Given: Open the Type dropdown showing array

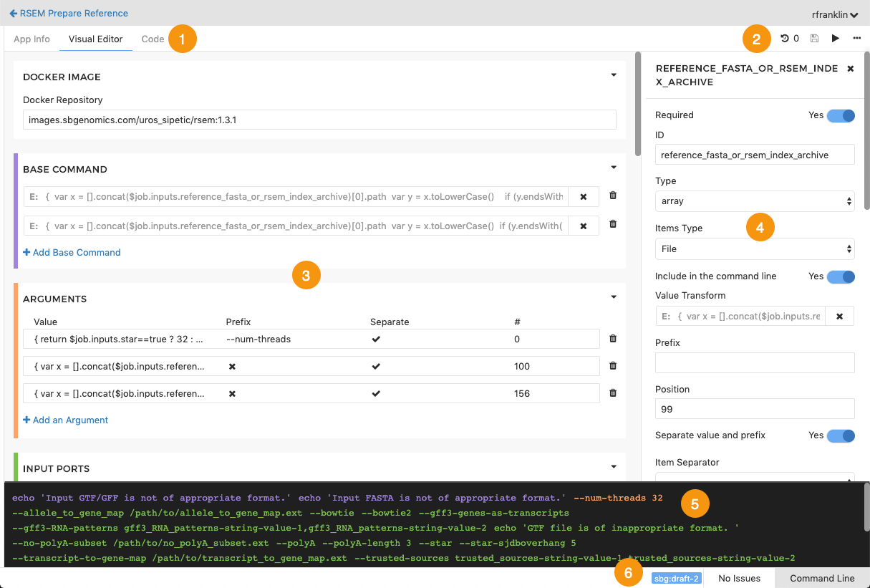Looking at the screenshot, I should [x=755, y=201].
